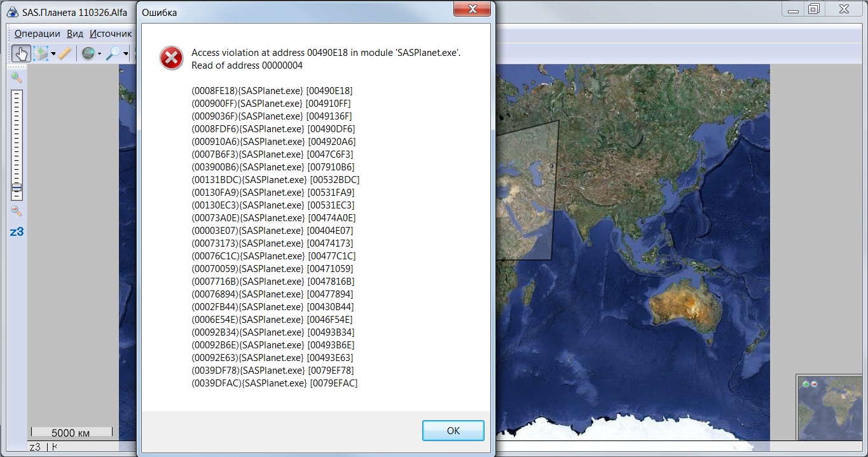Expand the selection tool dropdown arrow
This screenshot has width=868, height=457.
pos(53,54)
